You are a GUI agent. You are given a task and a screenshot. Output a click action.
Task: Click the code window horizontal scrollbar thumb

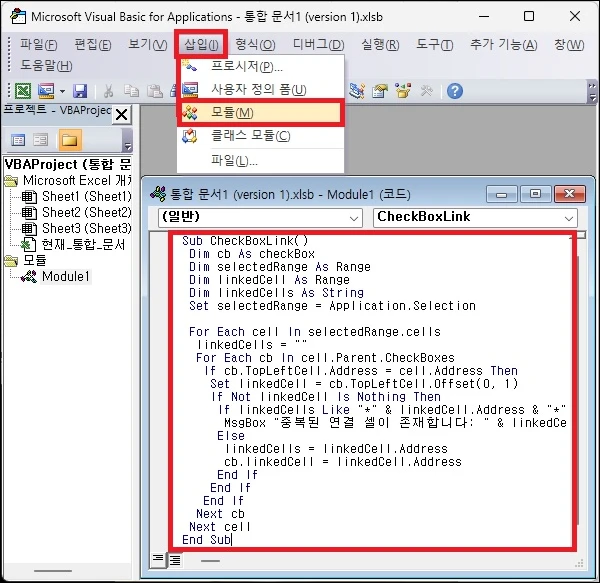coord(210,561)
